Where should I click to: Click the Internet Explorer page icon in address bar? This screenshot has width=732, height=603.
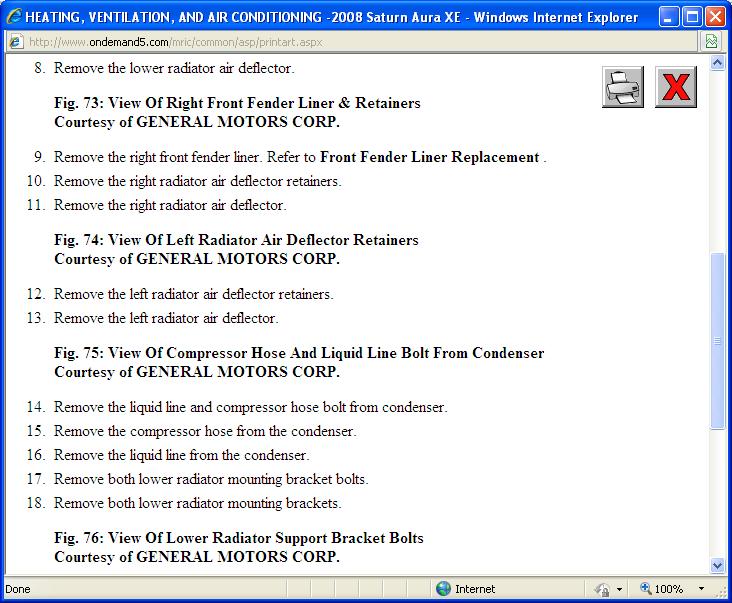pyautogui.click(x=15, y=42)
